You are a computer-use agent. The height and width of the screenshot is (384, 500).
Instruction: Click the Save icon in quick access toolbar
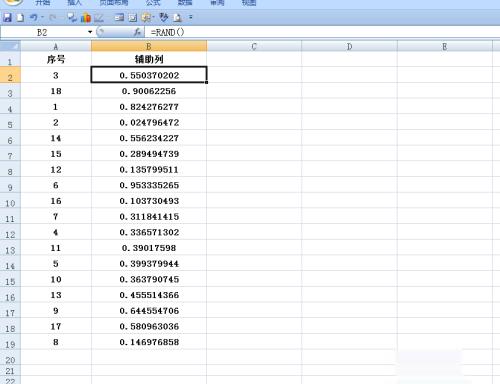click(x=7, y=17)
